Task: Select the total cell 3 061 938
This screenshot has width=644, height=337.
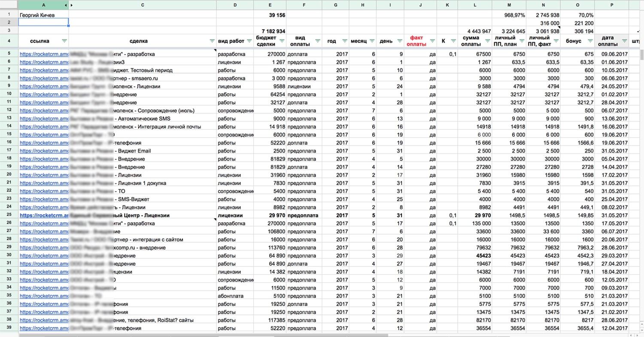Action: tap(543, 31)
